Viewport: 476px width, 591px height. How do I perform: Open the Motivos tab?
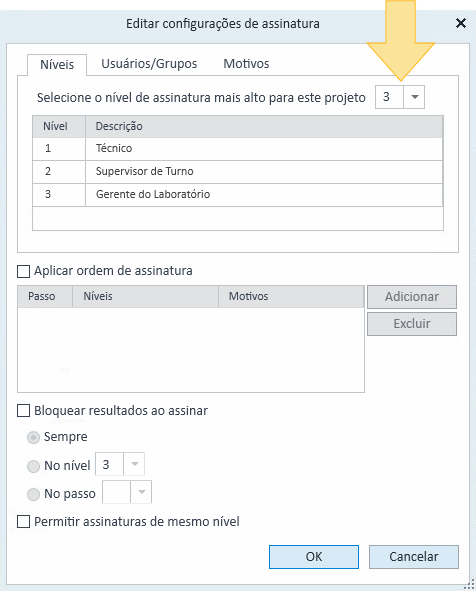pyautogui.click(x=246, y=64)
